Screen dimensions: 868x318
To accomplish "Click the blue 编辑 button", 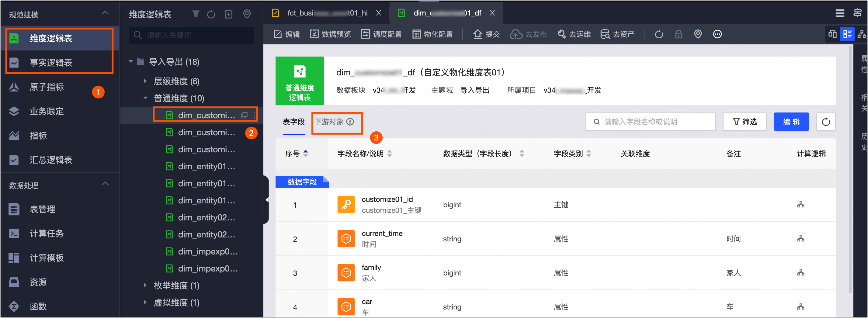I will coord(791,122).
